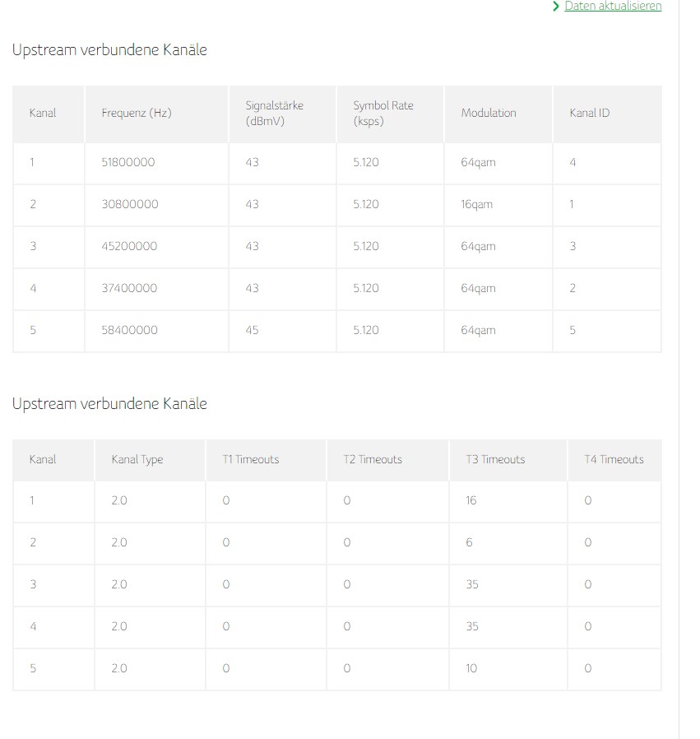Viewport: 700px width, 739px height.
Task: Click the Kanal ID column header
Action: pyautogui.click(x=589, y=113)
